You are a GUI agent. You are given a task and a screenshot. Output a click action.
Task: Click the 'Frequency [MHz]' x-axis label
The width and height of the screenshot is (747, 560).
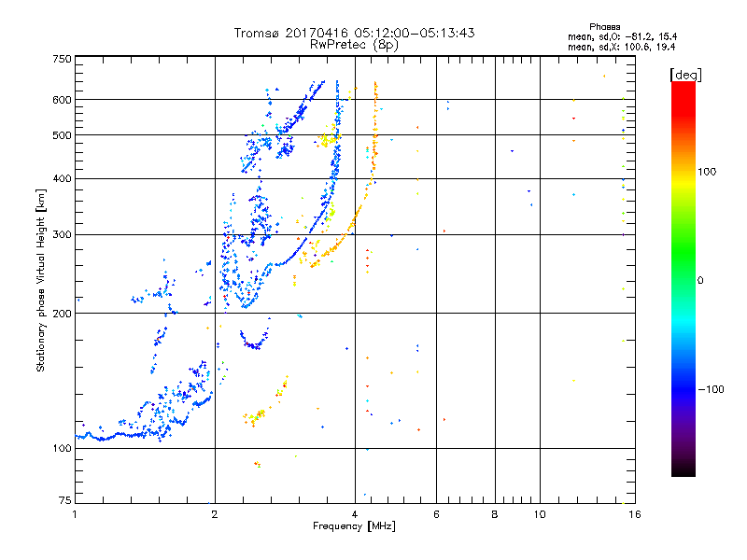(354, 526)
